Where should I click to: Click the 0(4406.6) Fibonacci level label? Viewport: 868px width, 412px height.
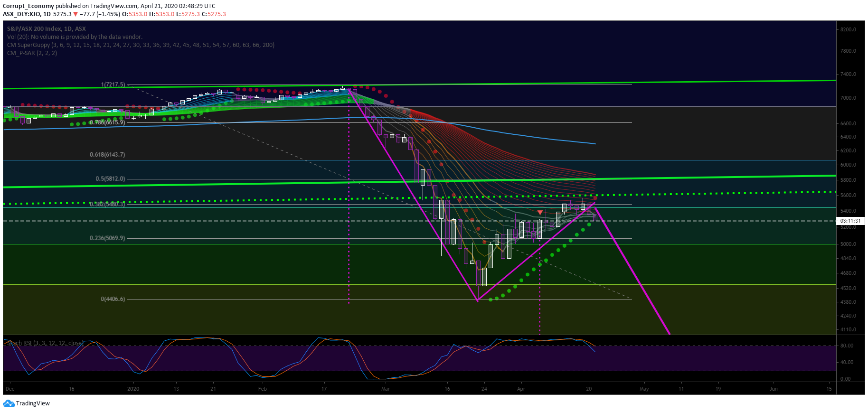tap(113, 299)
